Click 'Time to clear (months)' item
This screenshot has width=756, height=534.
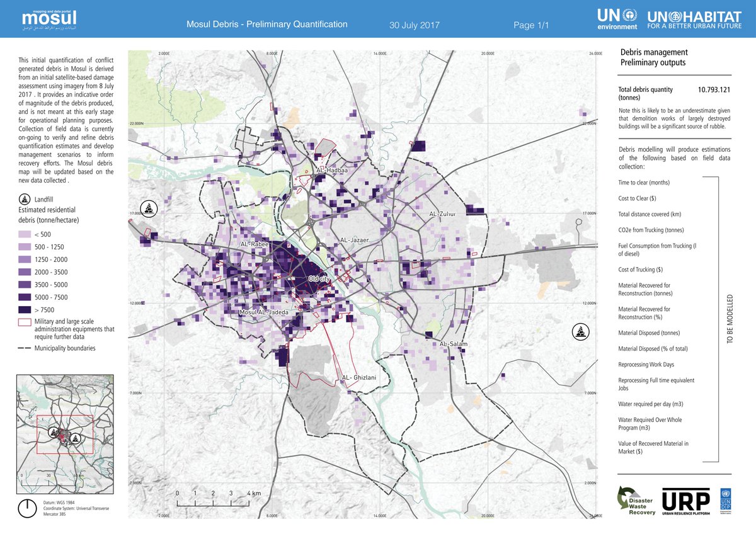(x=644, y=182)
